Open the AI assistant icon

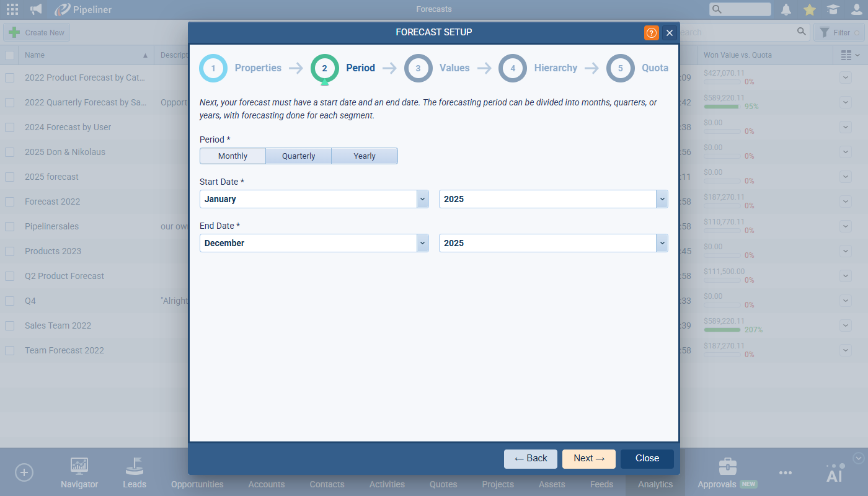pyautogui.click(x=835, y=473)
